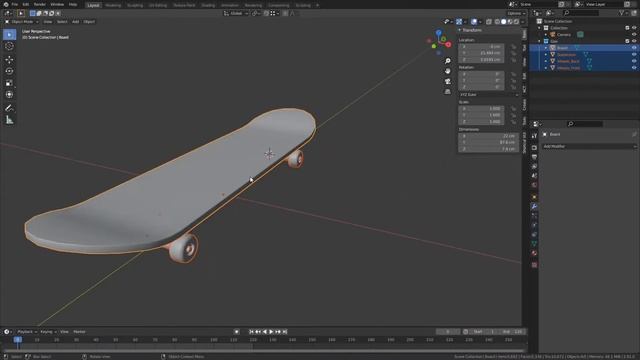Open the viewport Object menu
This screenshot has width=640, height=360.
click(x=89, y=22)
